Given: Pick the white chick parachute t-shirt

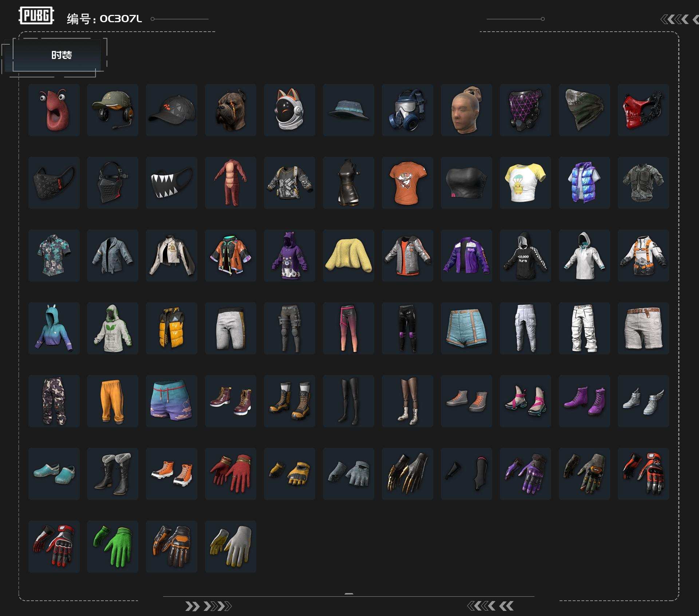Looking at the screenshot, I should [x=525, y=183].
